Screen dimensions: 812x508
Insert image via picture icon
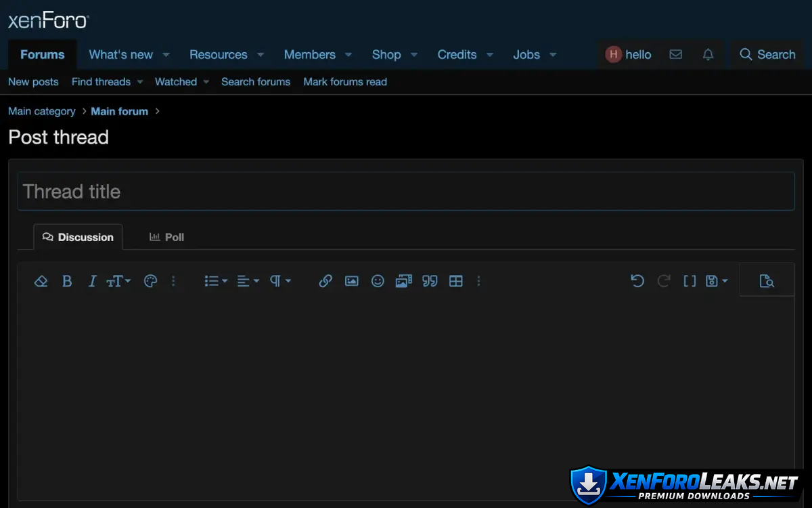[351, 281]
